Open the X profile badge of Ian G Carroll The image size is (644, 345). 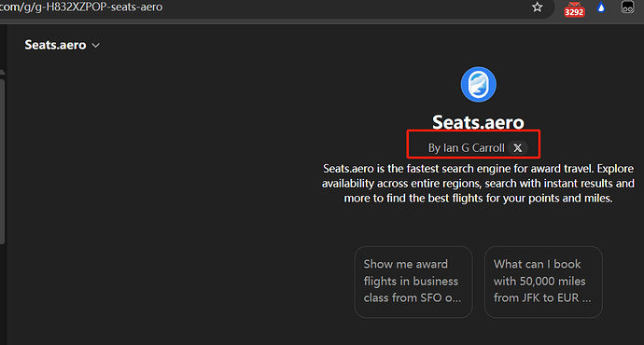tap(517, 147)
